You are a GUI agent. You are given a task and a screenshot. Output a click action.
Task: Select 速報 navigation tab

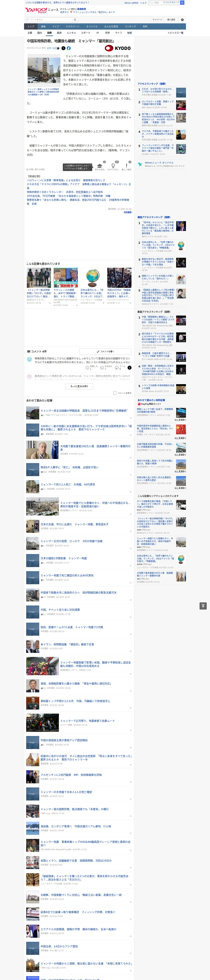pos(43,27)
